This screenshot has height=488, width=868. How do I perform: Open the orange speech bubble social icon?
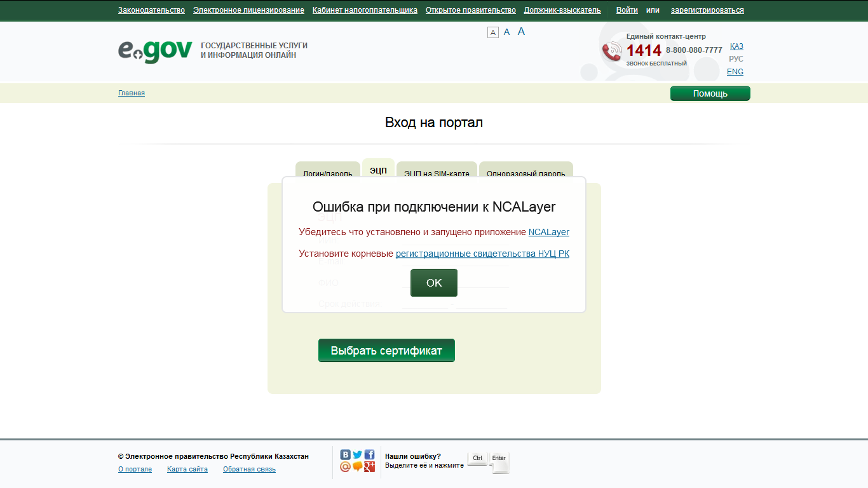357,467
